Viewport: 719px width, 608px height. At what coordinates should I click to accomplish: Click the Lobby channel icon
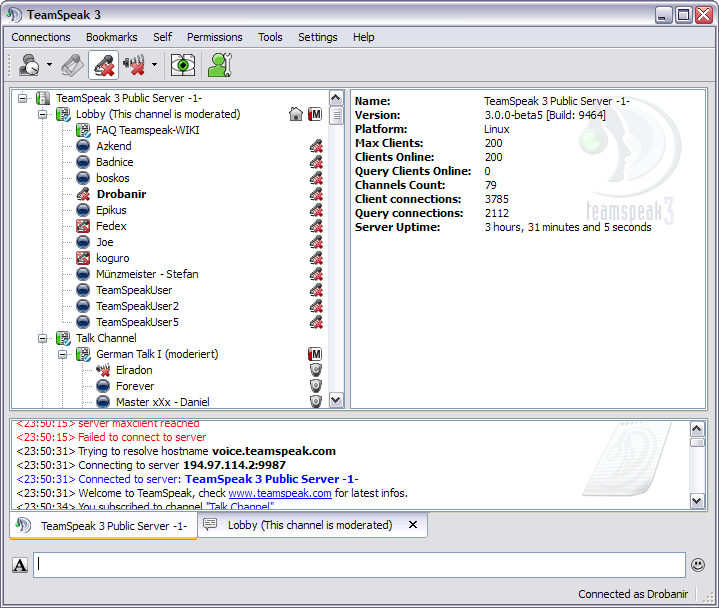[63, 114]
